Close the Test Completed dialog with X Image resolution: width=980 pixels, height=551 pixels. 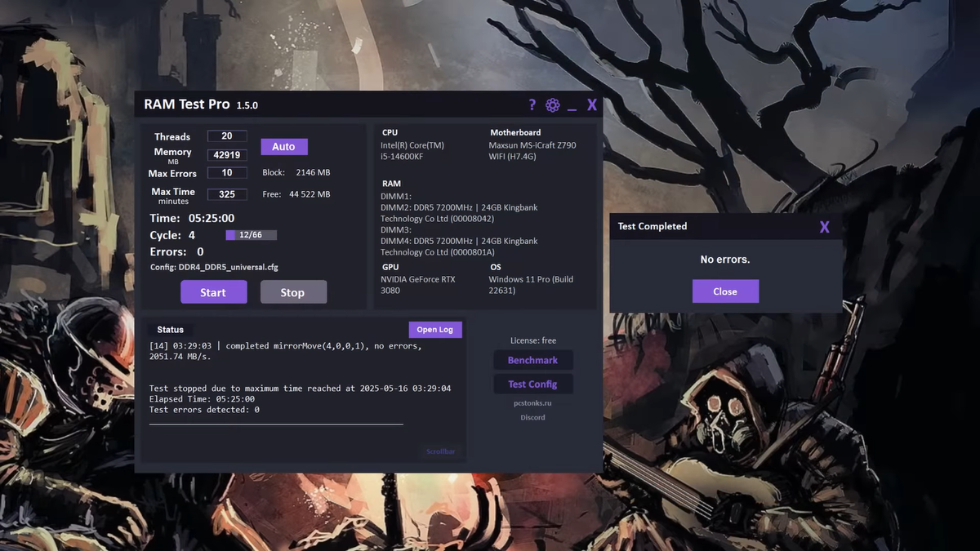(825, 227)
